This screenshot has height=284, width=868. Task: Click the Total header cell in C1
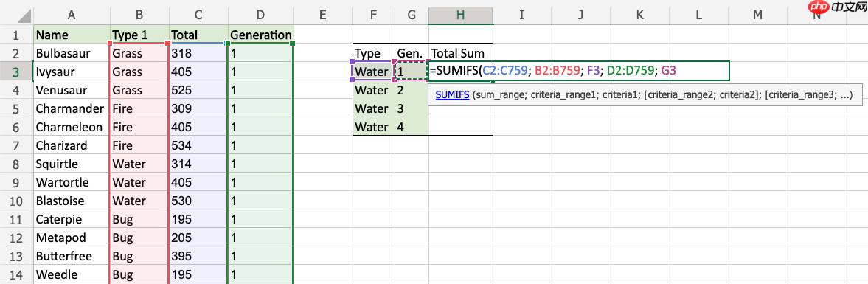click(198, 35)
